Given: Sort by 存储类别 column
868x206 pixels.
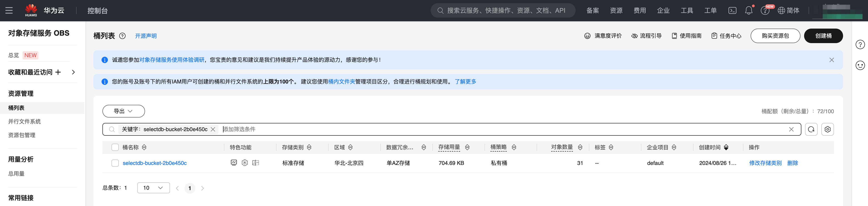Looking at the screenshot, I should click(309, 147).
